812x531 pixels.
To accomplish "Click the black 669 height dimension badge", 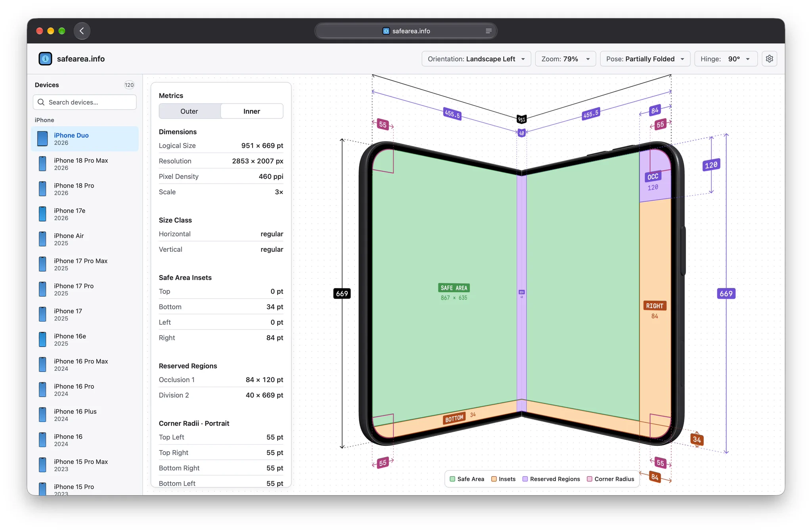I will coord(342,293).
